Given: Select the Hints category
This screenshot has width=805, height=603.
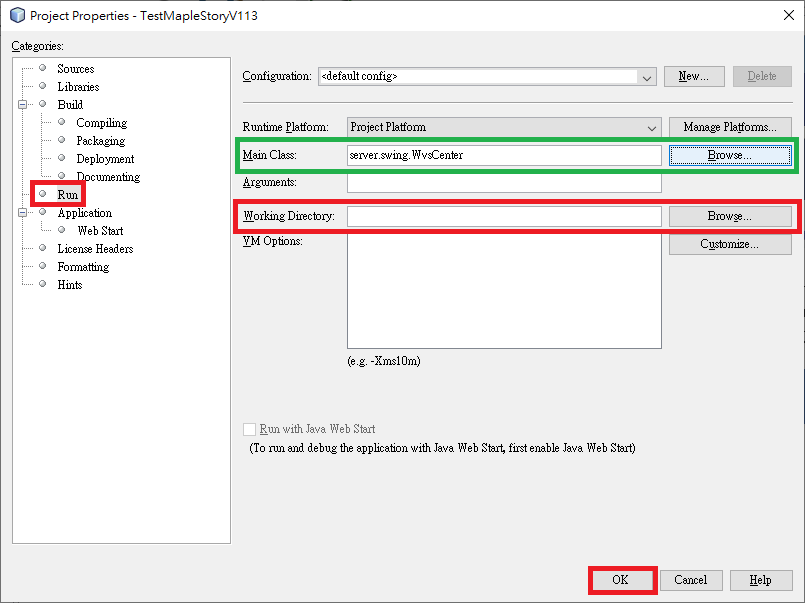Looking at the screenshot, I should [69, 285].
